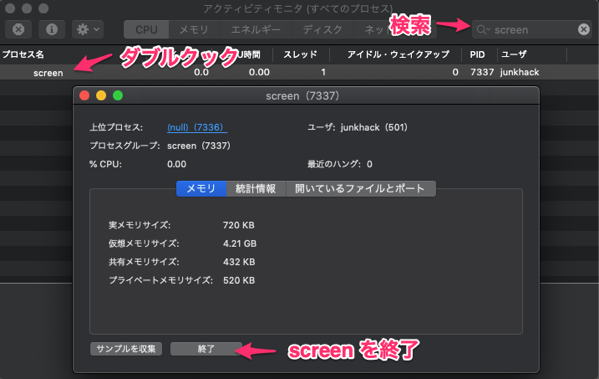Clear the search field with the X icon
599x379 pixels.
click(x=584, y=29)
